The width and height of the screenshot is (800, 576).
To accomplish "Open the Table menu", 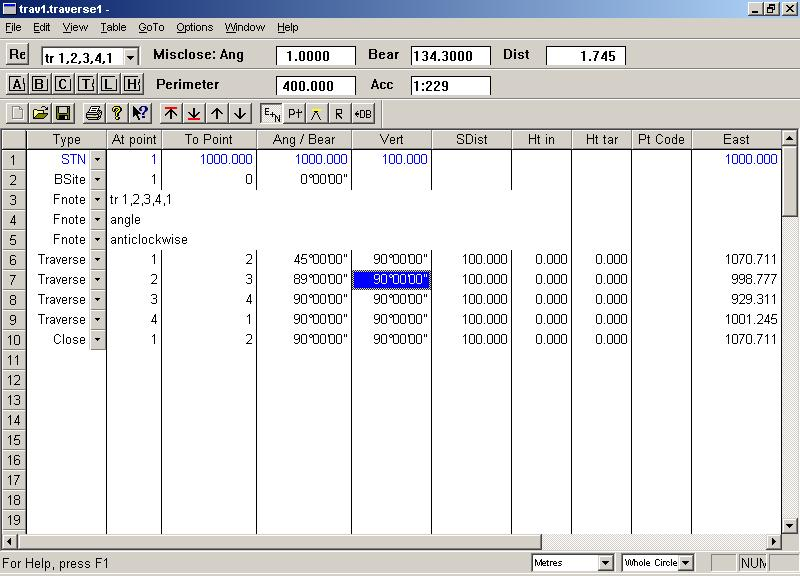I will (113, 27).
